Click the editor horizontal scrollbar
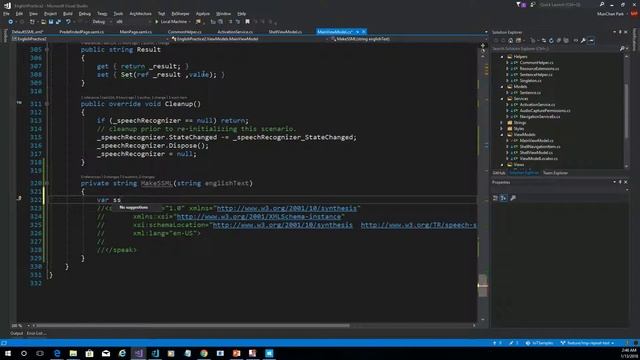640x360 pixels. [x=193, y=326]
